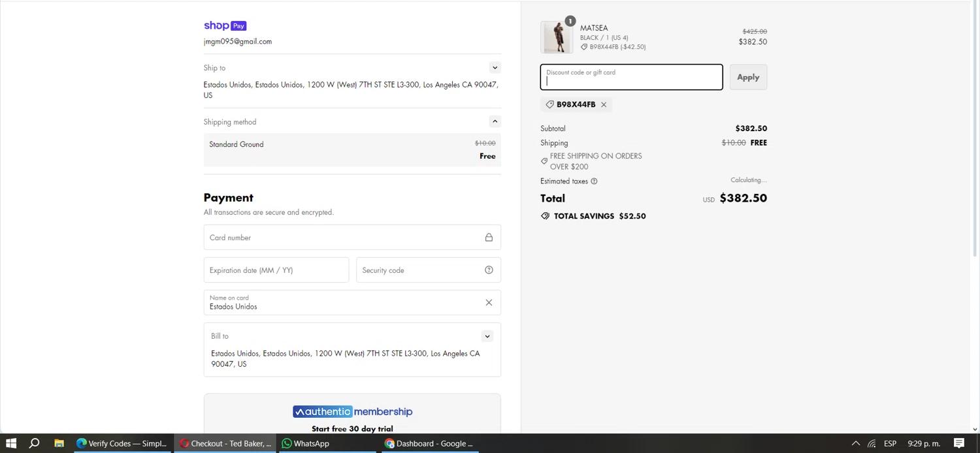Focus the Security code field
The width and height of the screenshot is (980, 453).
point(429,270)
